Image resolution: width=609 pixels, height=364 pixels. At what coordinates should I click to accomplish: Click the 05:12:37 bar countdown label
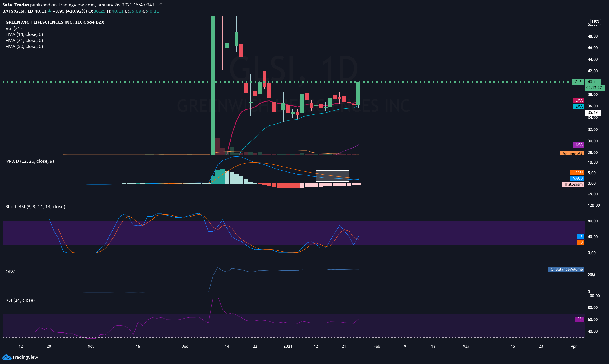594,87
